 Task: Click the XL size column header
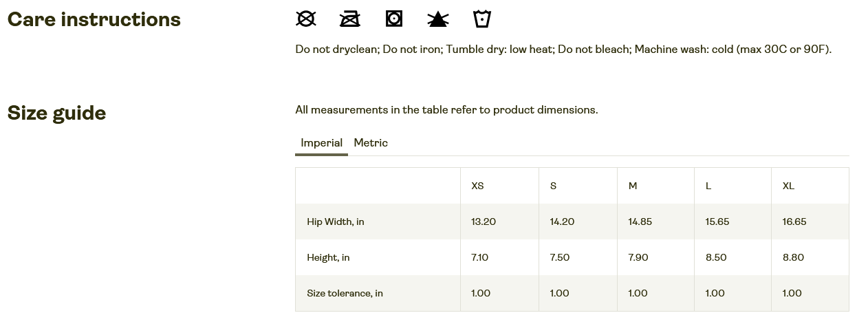788,186
